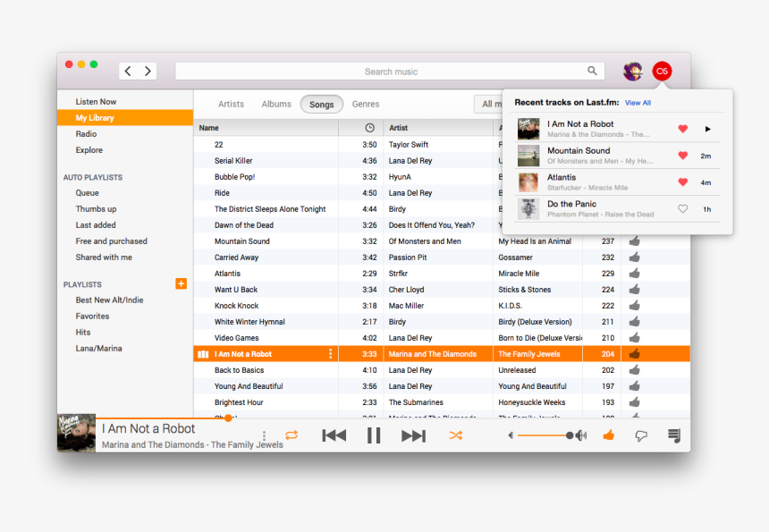This screenshot has height=532, width=769.
Task: Click the mute speaker icon
Action: point(510,435)
